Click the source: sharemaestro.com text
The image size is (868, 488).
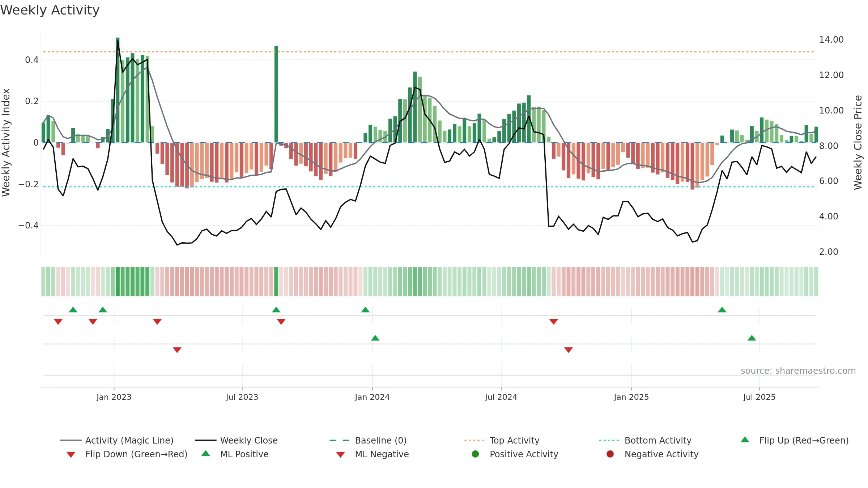click(x=798, y=371)
